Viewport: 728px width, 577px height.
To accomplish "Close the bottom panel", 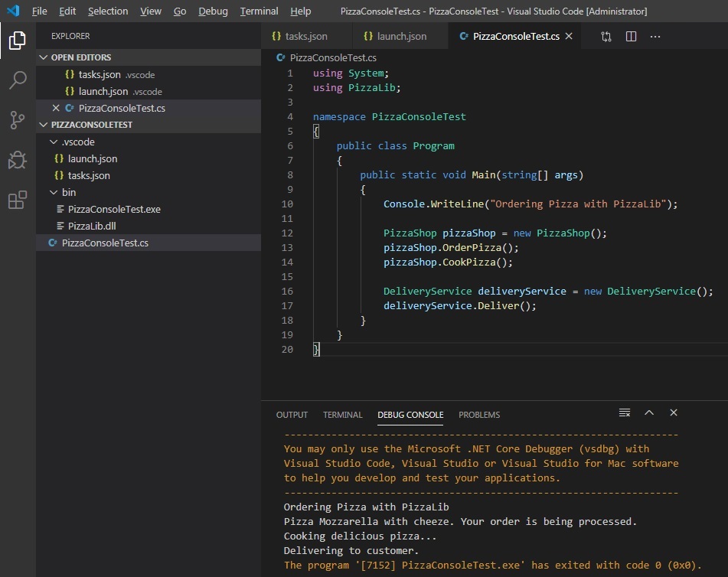I will click(x=674, y=412).
